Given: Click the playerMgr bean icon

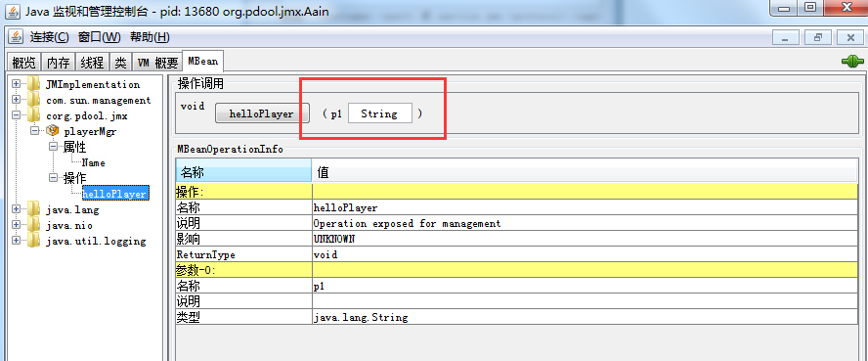Looking at the screenshot, I should click(x=53, y=131).
